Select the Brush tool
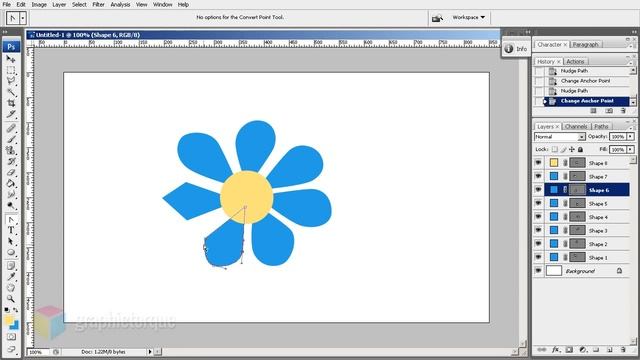This screenshot has width=640, height=360. pyautogui.click(x=11, y=140)
